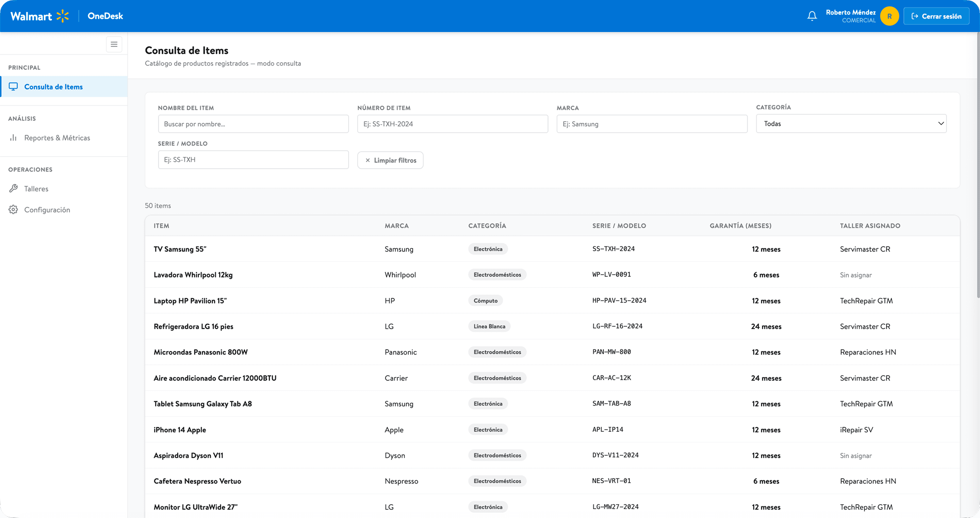Click serial SS-TXH-2024
Image resolution: width=980 pixels, height=518 pixels.
613,249
